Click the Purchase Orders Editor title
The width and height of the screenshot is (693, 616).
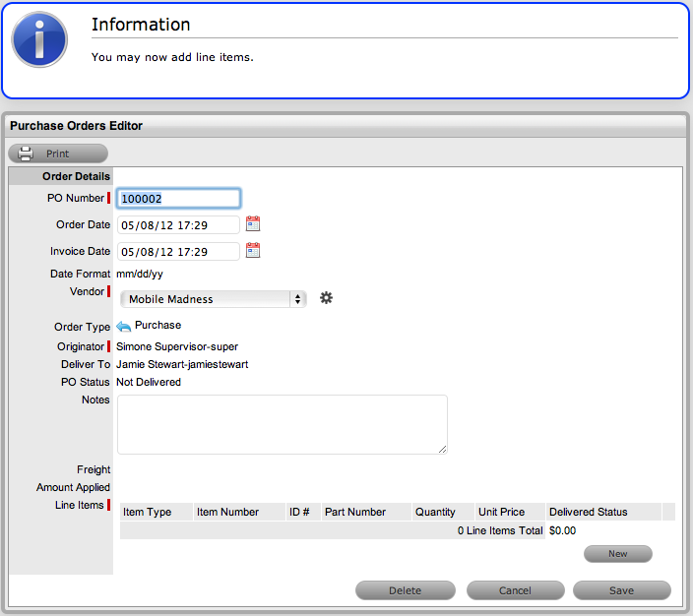click(76, 126)
